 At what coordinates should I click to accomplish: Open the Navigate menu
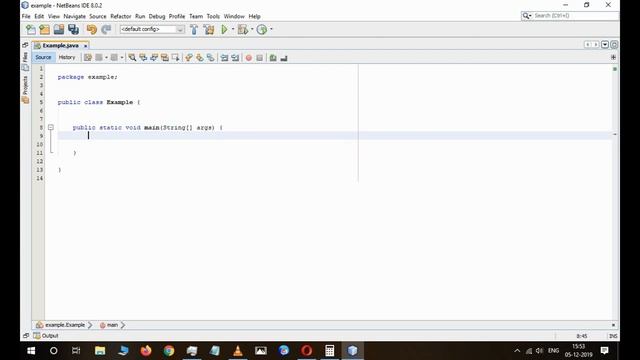pos(74,16)
